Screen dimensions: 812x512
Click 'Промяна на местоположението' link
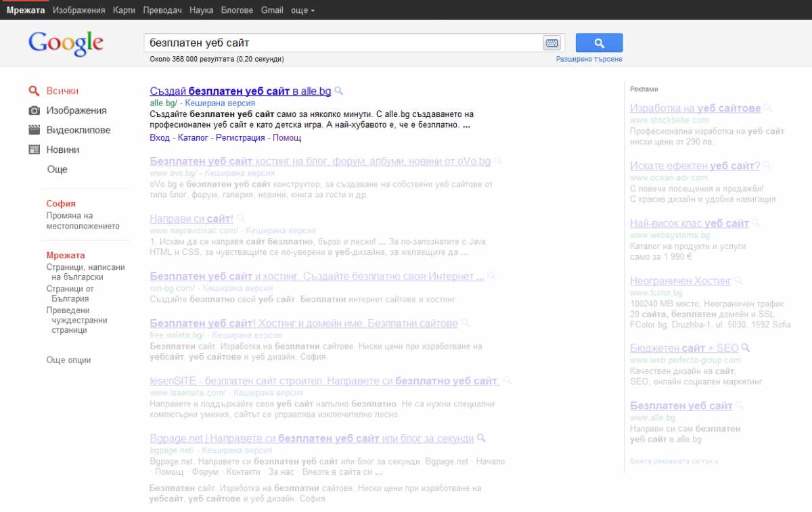[x=83, y=220]
